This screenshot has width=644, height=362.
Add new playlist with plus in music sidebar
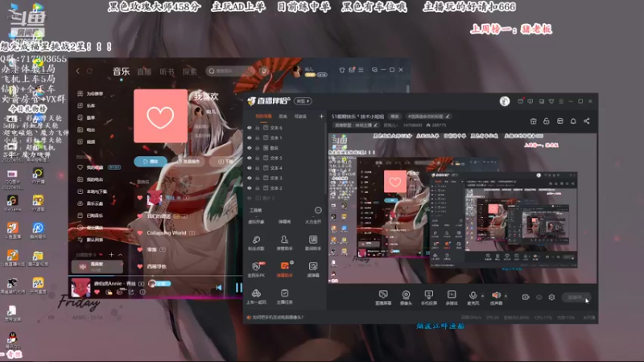click(111, 255)
